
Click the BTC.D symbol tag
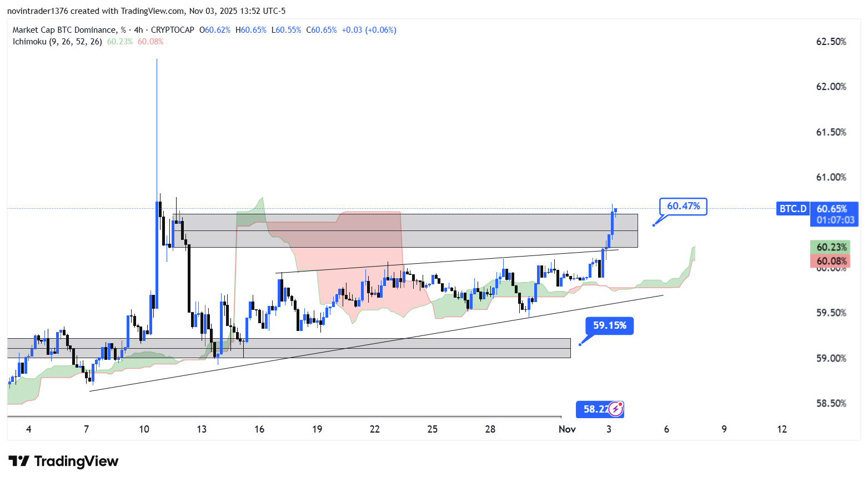point(792,209)
